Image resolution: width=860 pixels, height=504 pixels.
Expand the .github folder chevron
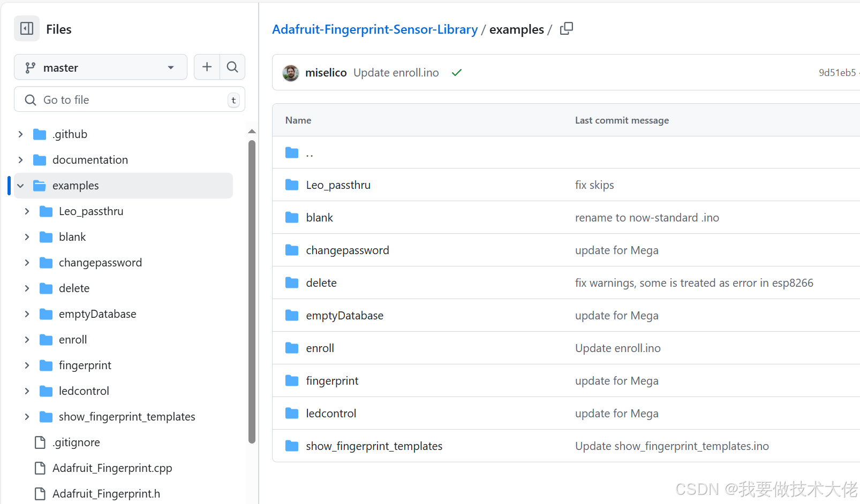[x=20, y=134]
